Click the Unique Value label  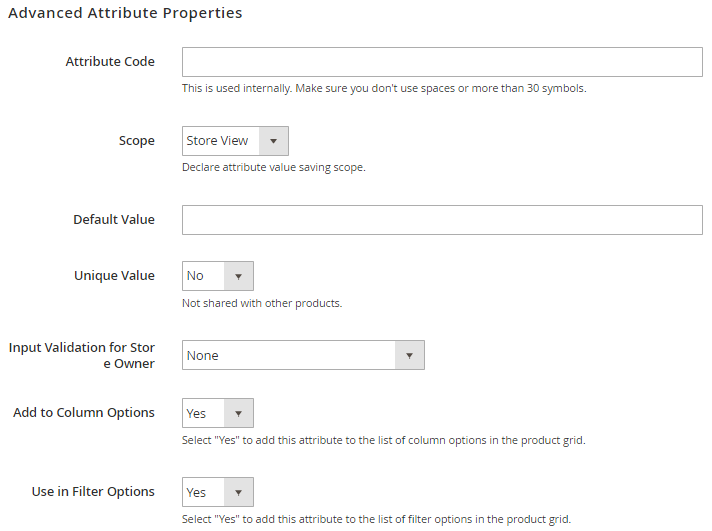point(114,276)
